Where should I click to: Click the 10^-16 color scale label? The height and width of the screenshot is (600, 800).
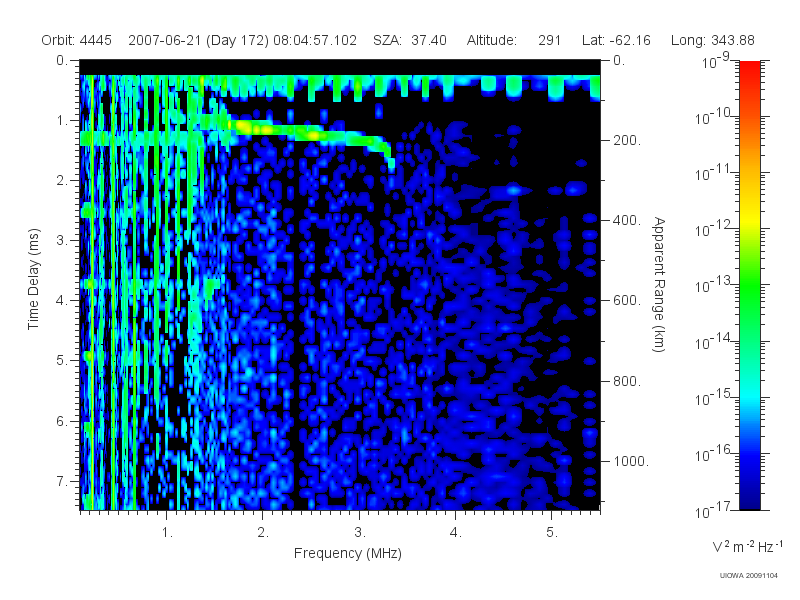tap(715, 453)
